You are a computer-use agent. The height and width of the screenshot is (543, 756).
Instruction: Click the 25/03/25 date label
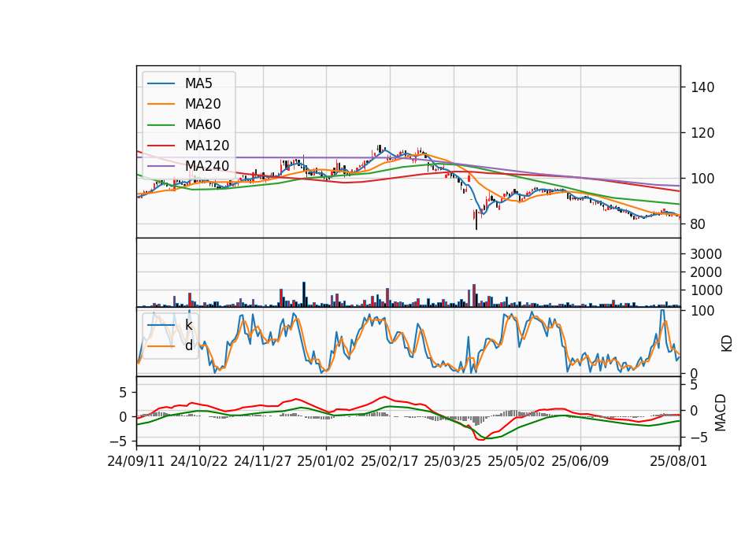pos(453,462)
